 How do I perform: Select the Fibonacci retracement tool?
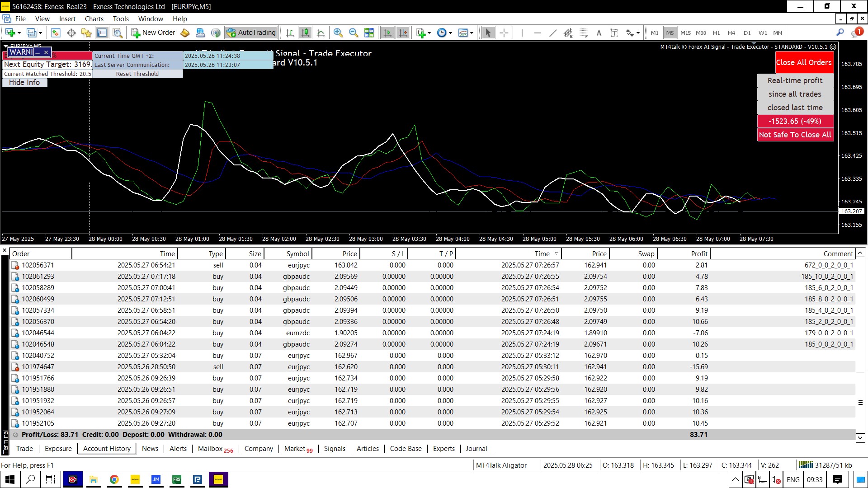(583, 33)
